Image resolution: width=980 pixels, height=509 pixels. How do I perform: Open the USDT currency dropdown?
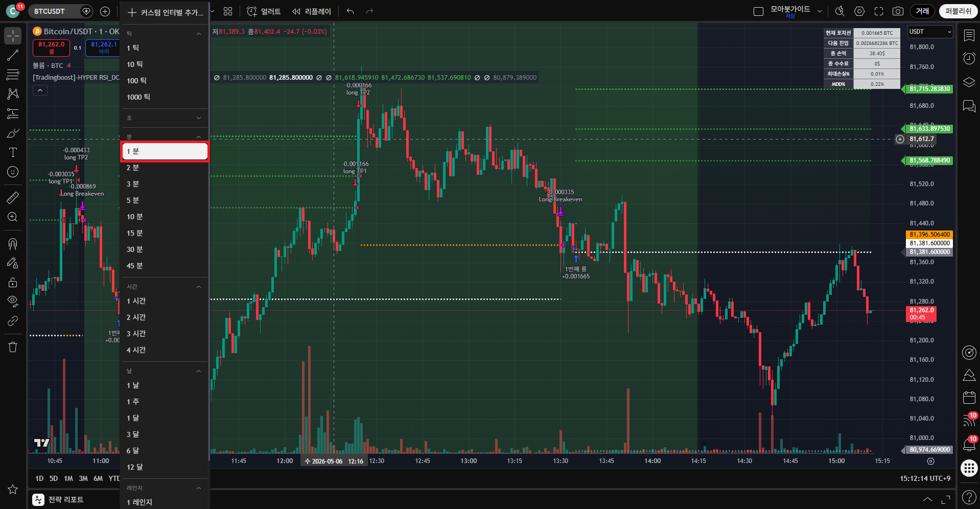930,32
